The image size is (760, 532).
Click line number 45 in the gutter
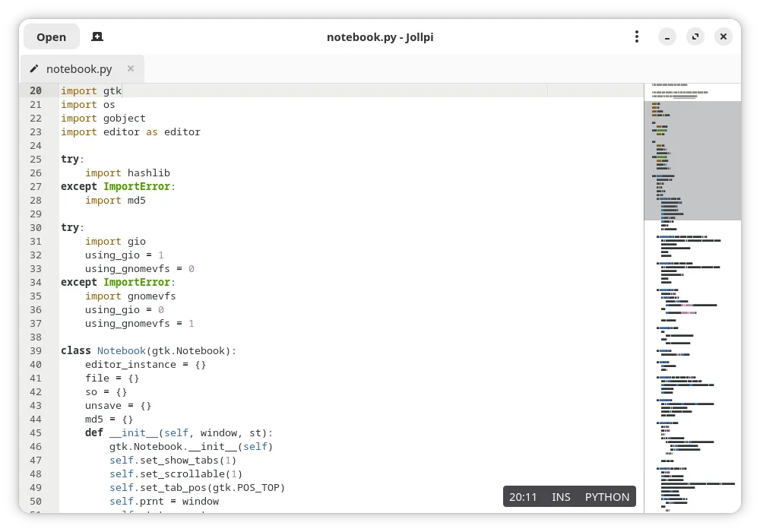(x=36, y=432)
